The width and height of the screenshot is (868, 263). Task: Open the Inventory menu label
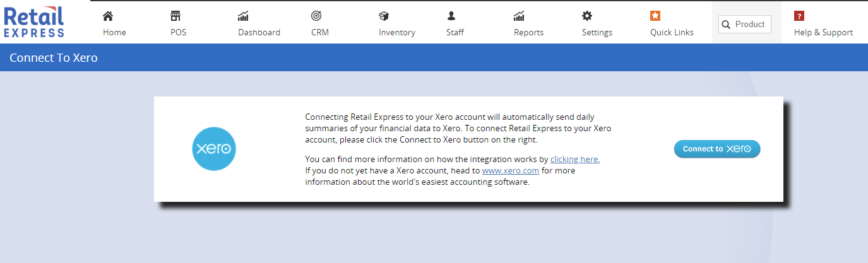coord(397,33)
